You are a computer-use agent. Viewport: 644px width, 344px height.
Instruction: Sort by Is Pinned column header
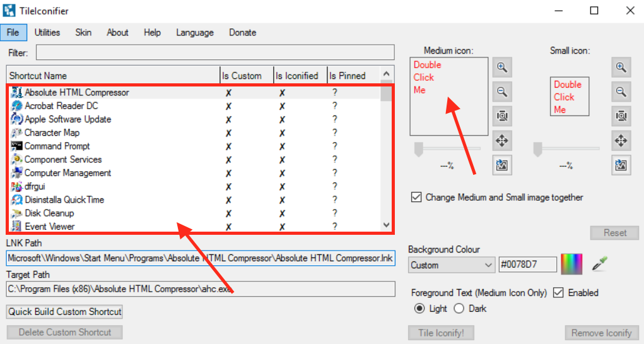pos(354,76)
